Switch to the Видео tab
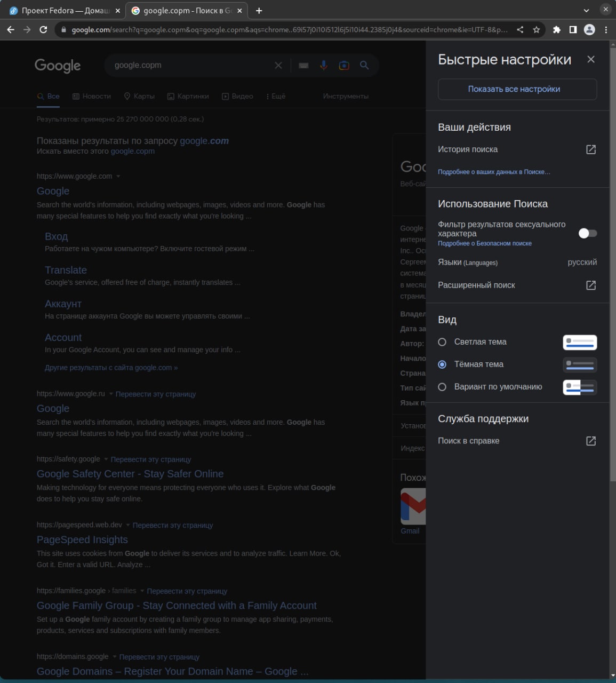616x683 pixels. coord(237,96)
